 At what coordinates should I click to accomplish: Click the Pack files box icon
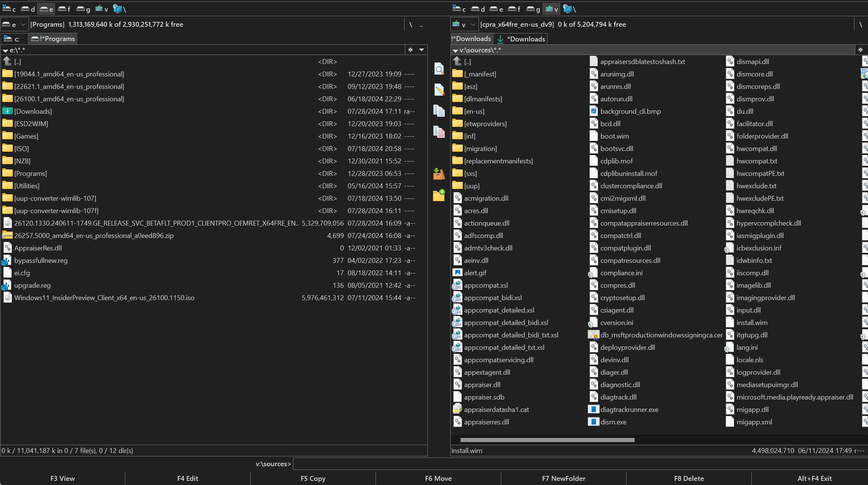tap(439, 174)
